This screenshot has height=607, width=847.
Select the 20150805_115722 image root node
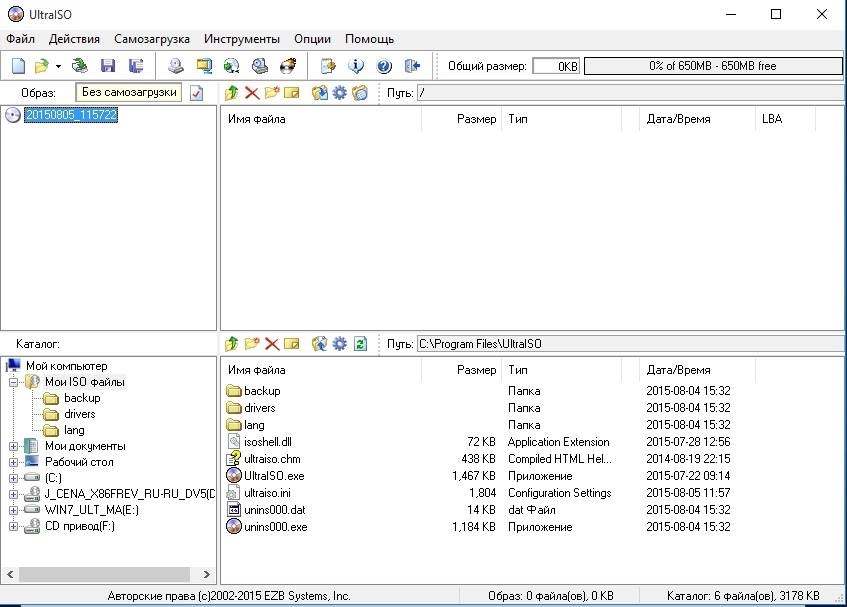pos(71,115)
